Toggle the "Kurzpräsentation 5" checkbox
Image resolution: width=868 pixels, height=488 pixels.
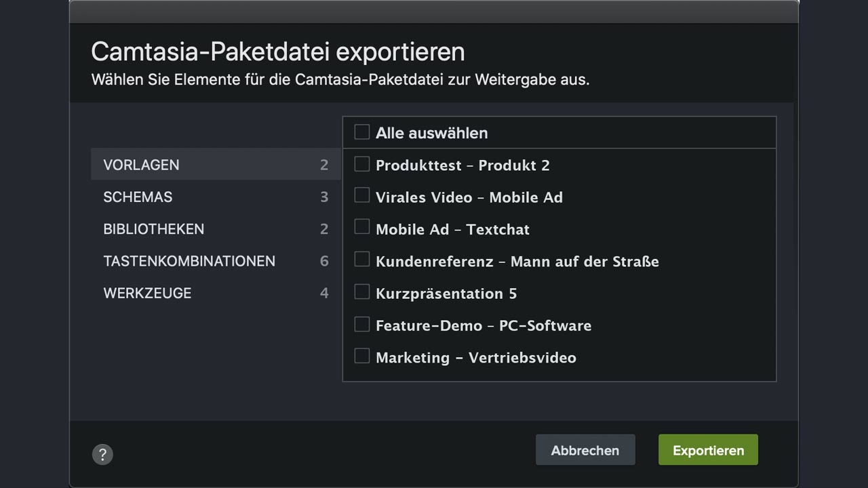(362, 293)
